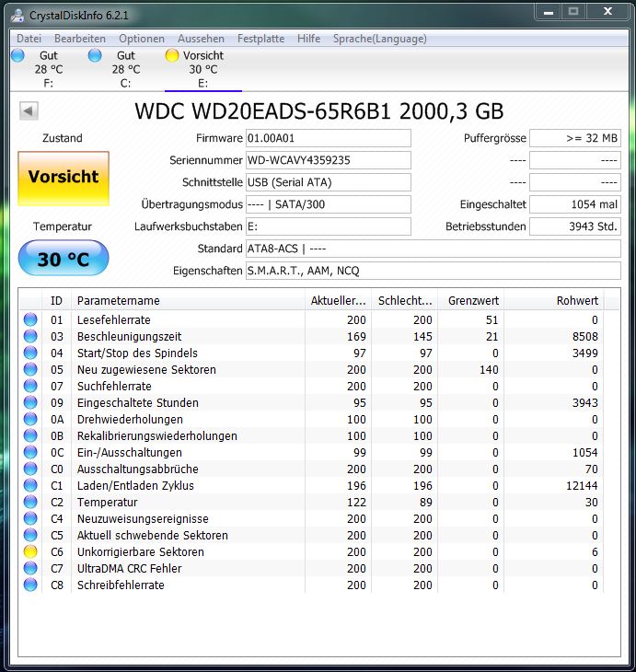Click the Zustand label above health status
Viewport: 636px width, 672px height.
[x=63, y=138]
